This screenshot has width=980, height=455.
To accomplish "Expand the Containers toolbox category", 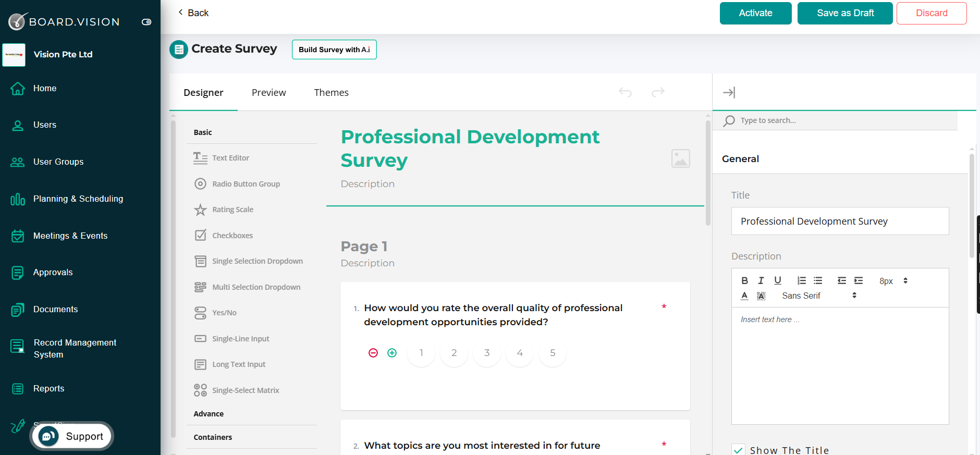I will [x=213, y=437].
